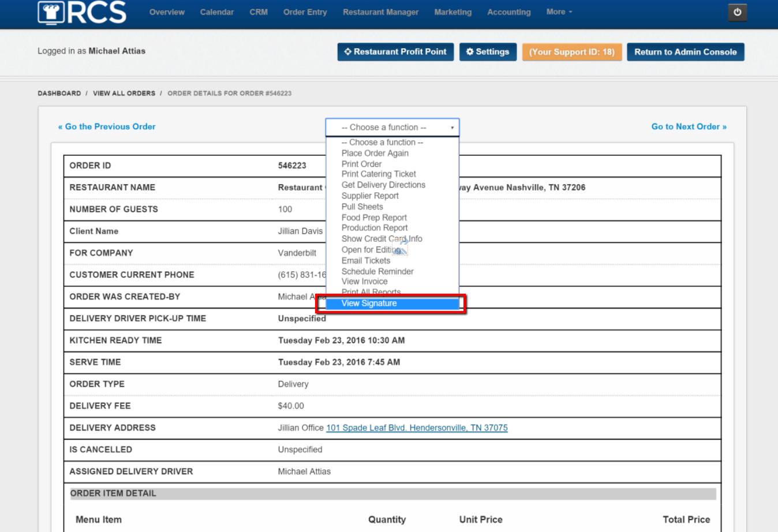Click the "VIEW ALL ORDERS" breadcrumb
The image size is (778, 532).
tap(124, 93)
